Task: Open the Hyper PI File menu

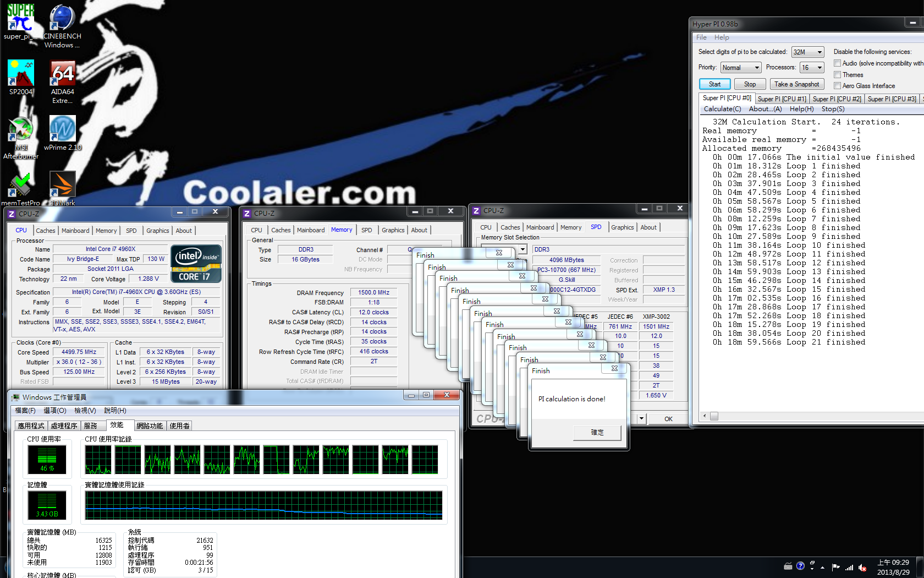Action: [701, 37]
